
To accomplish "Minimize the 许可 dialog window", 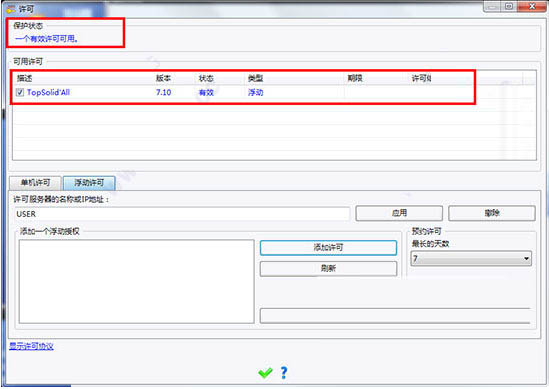I will pos(492,7).
